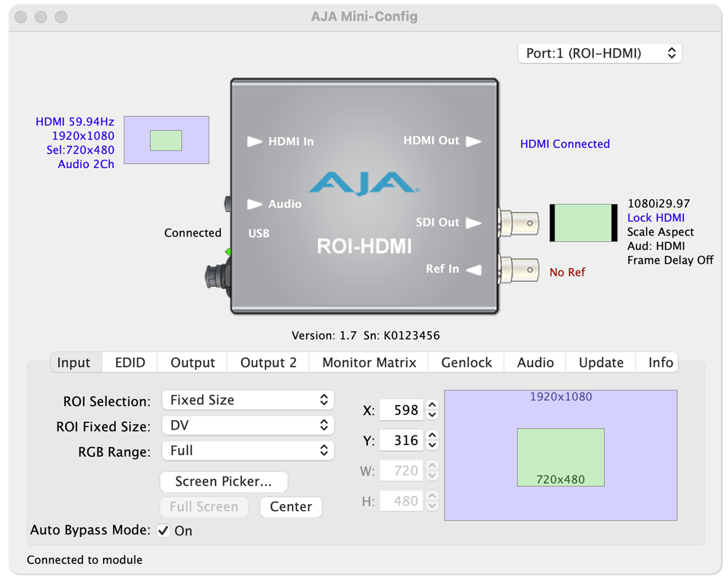728x580 pixels.
Task: Increase the X position value stepper
Action: [432, 405]
